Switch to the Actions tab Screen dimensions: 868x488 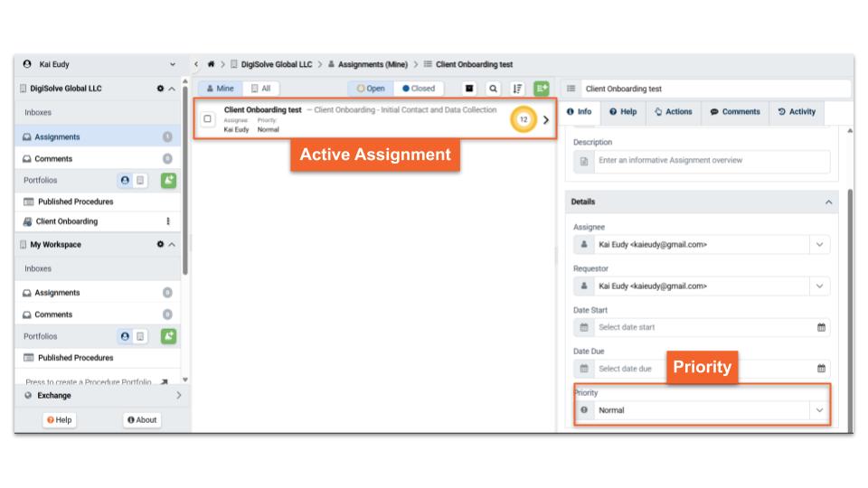point(673,112)
